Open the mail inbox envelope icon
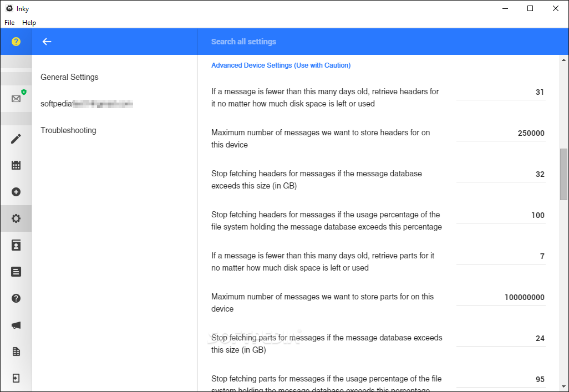This screenshot has height=392, width=569. [x=16, y=98]
